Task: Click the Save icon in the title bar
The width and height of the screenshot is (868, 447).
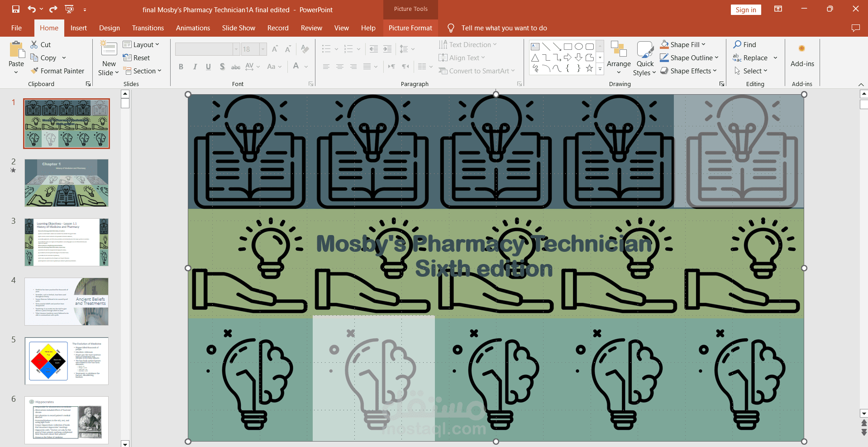Action: (x=16, y=9)
